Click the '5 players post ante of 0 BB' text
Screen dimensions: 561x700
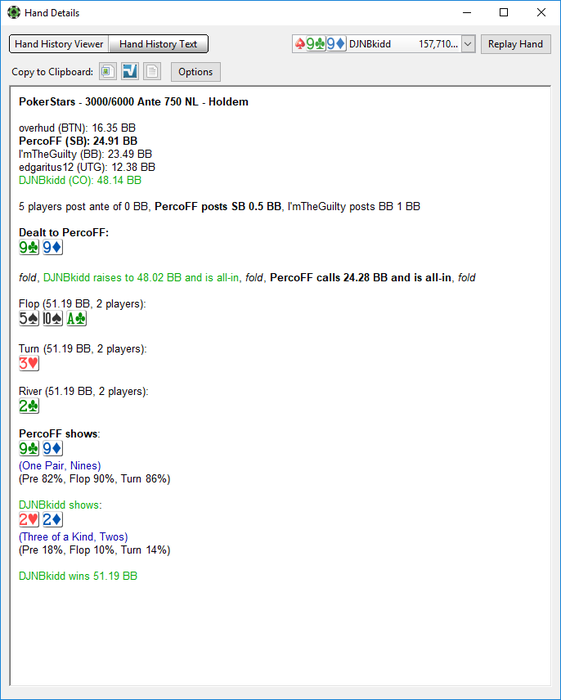(x=83, y=206)
